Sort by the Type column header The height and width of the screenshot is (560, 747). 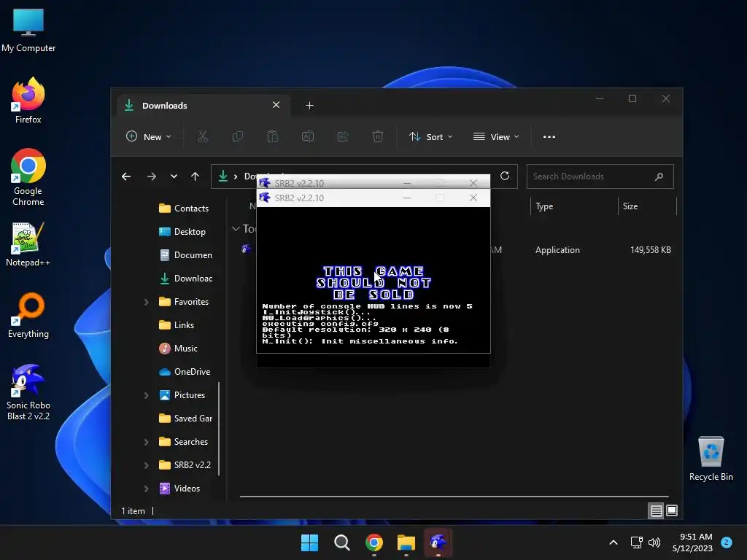point(574,206)
